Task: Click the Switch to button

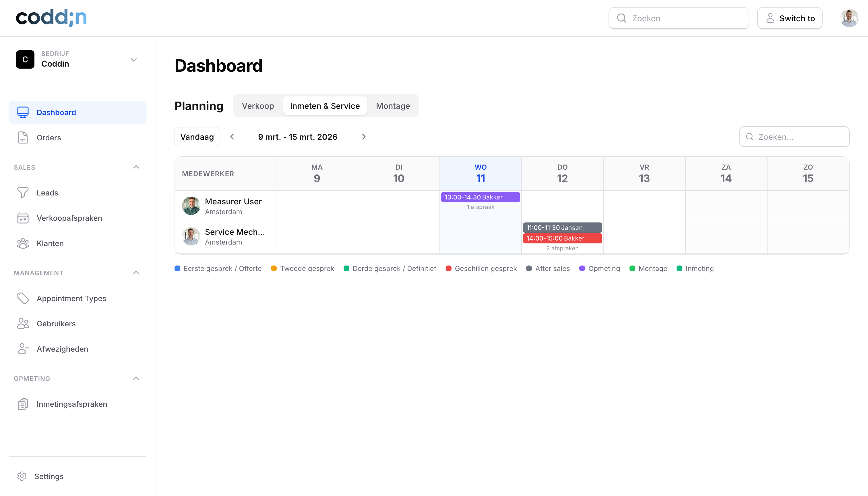Action: coord(790,18)
